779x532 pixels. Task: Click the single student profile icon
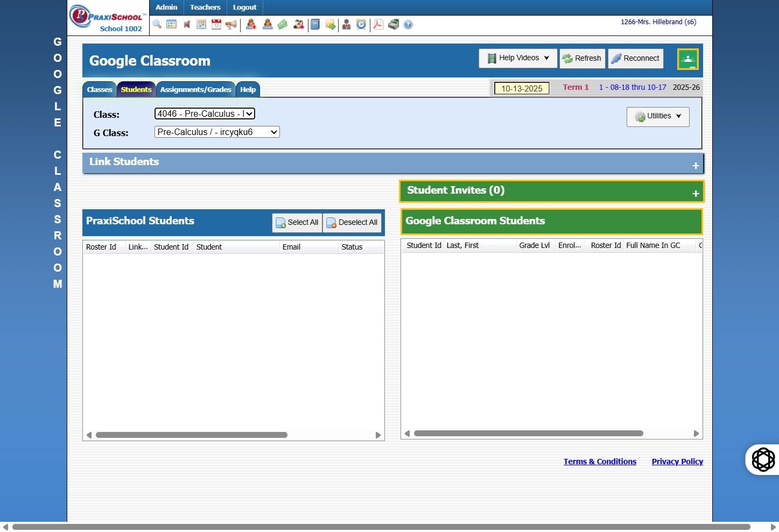267,24
